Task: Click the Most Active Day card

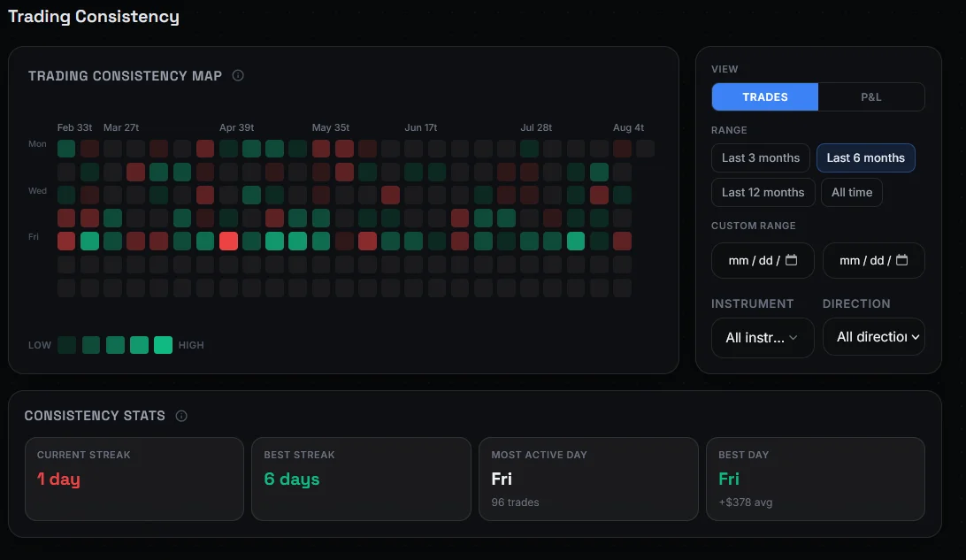Action: click(588, 479)
